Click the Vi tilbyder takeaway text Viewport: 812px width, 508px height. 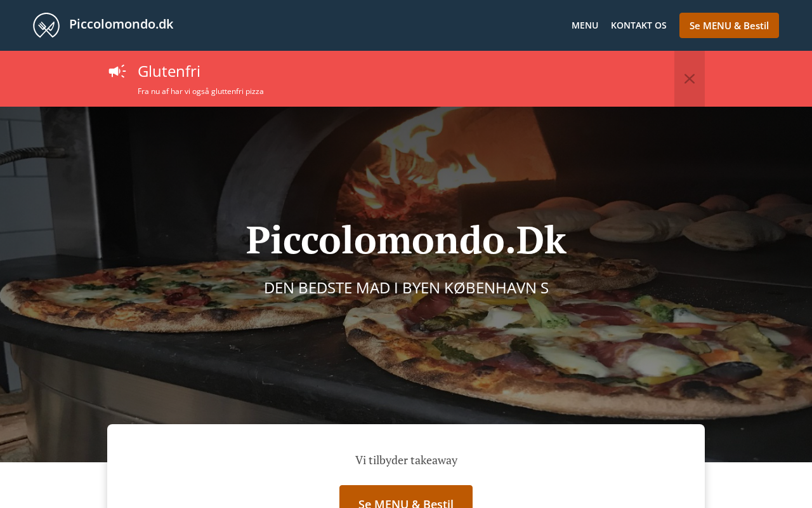point(406,460)
